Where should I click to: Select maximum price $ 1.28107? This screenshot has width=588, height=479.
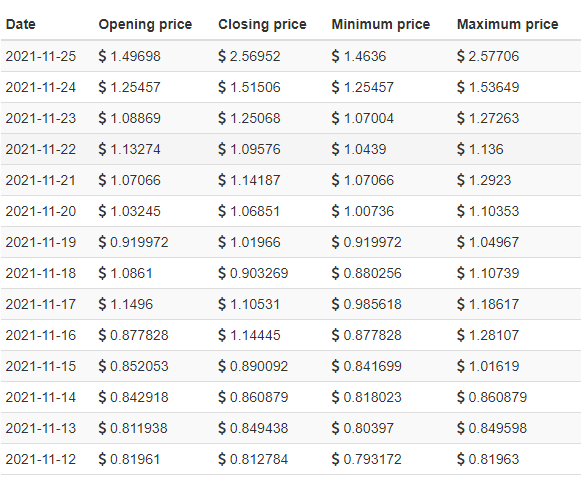[488, 335]
